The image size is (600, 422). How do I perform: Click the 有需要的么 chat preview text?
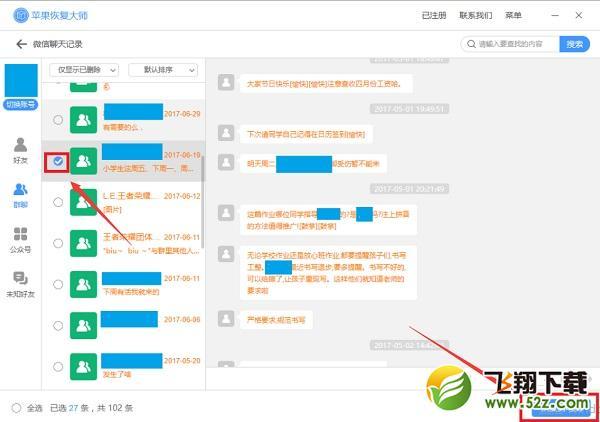(x=122, y=127)
